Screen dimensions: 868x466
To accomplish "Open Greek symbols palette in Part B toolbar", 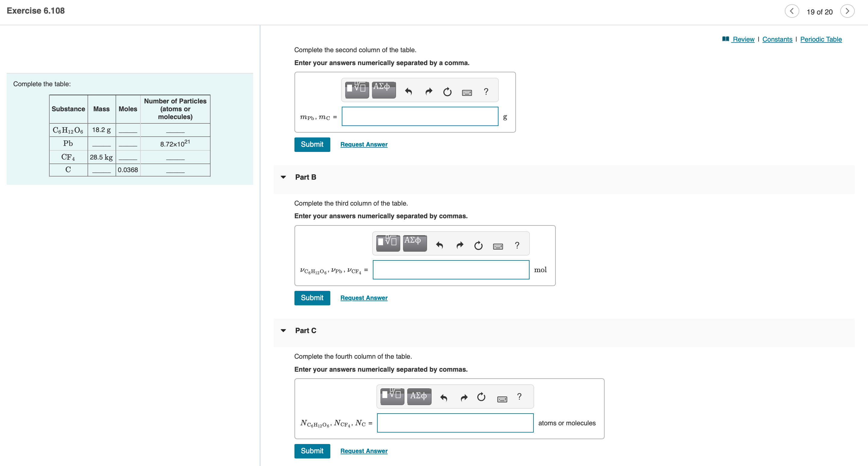I will point(414,243).
